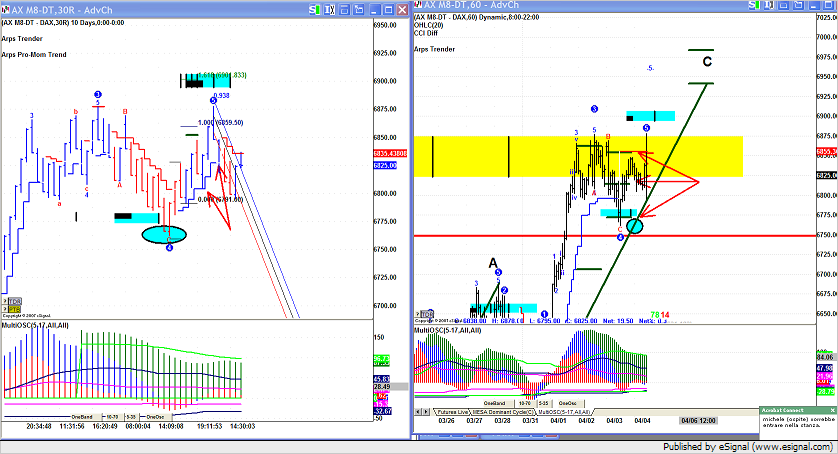
Task: Click the cyan circle marker on right chart
Action: (x=634, y=226)
